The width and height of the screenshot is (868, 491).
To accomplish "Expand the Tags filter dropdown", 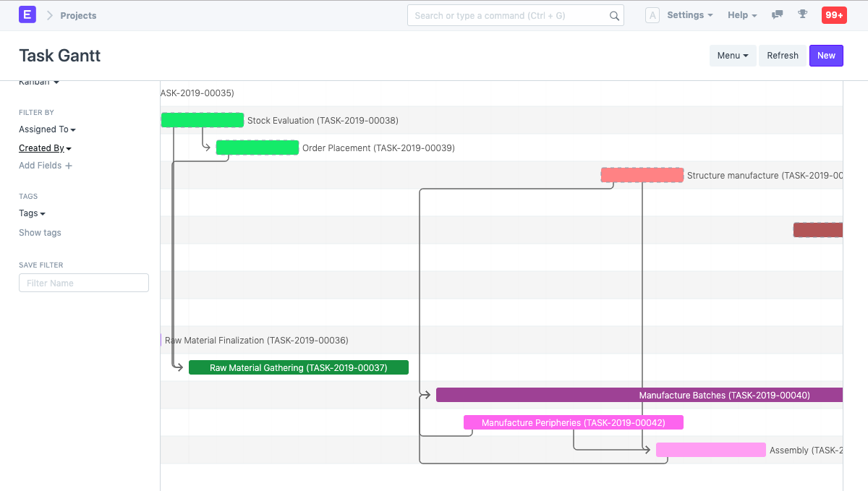I will 32,213.
